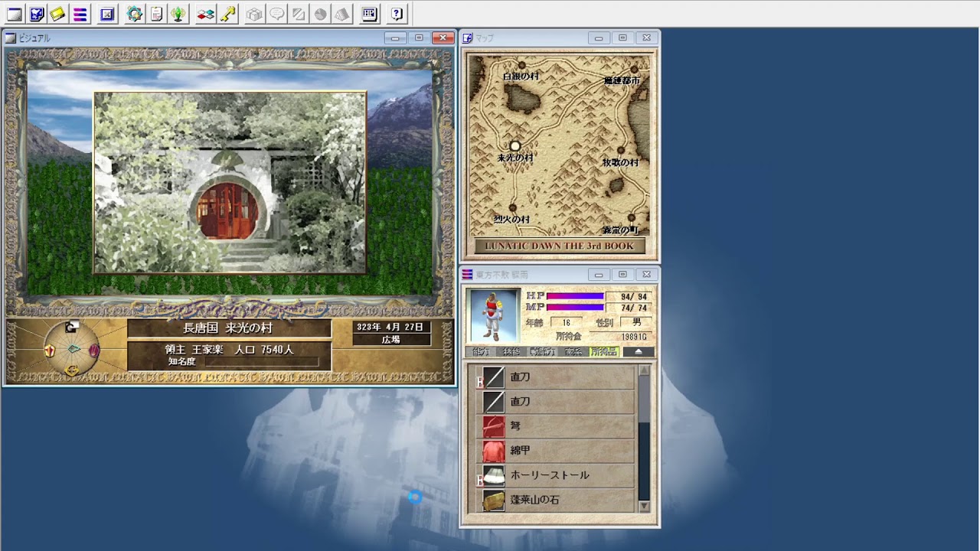Click the date 323年 4月 27日
This screenshot has height=551, width=980.
390,327
